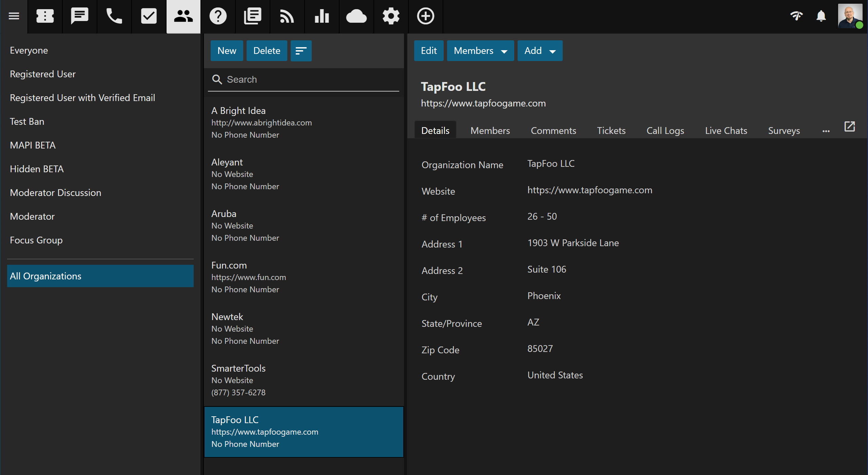
Task: Switch to the Members tab
Action: pyautogui.click(x=490, y=131)
